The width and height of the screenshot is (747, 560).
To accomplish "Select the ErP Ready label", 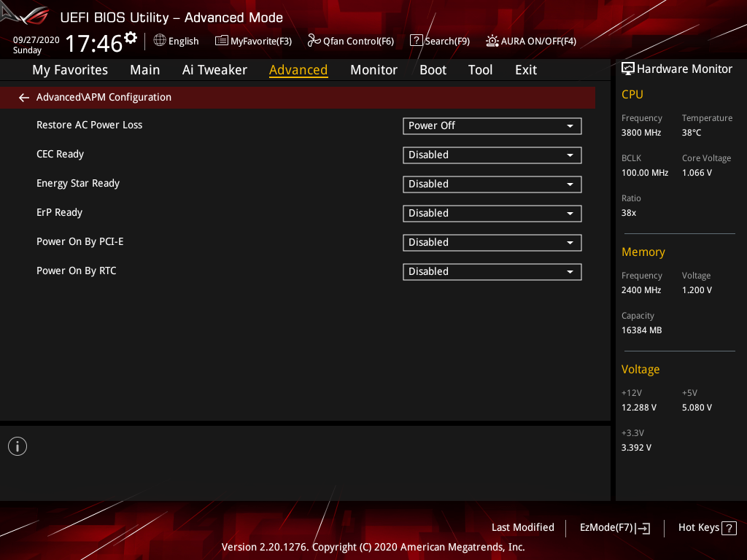I will [x=60, y=212].
